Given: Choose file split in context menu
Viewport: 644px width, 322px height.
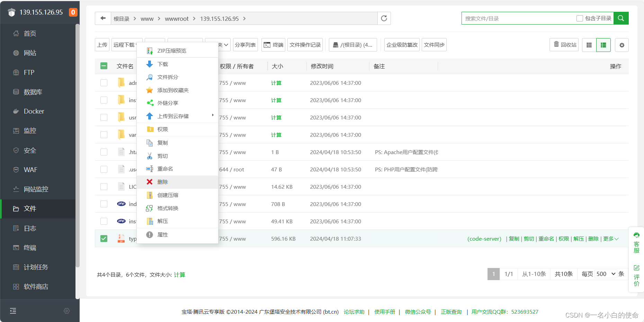Looking at the screenshot, I should (177, 77).
